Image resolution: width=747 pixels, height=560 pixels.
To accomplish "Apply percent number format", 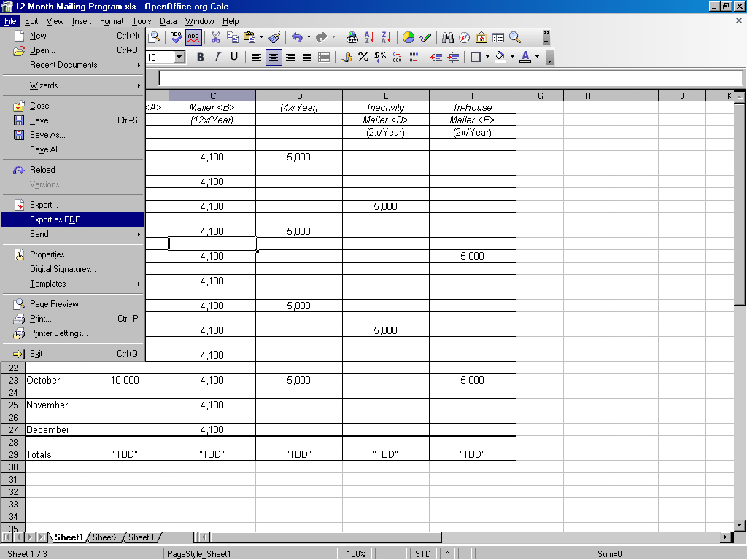I will 363,57.
